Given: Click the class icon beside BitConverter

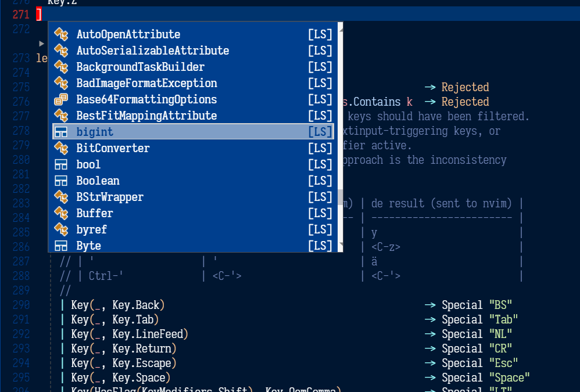Looking at the screenshot, I should click(x=61, y=148).
